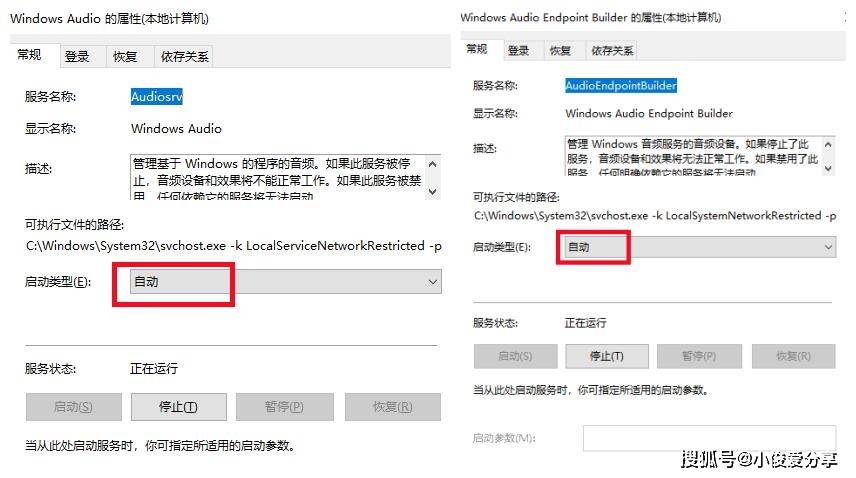Click down arrow of Windows Audio description scrollbar
This screenshot has width=856, height=478.
click(433, 192)
